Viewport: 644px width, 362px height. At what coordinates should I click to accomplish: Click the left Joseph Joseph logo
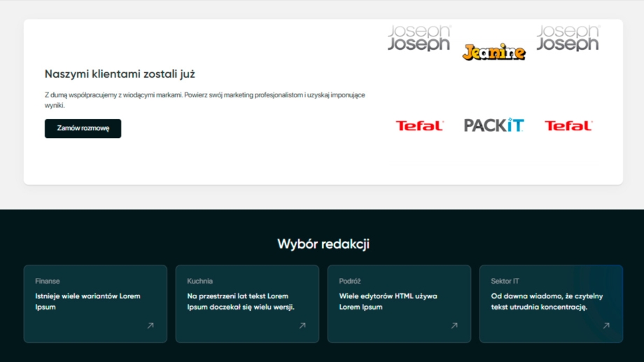[x=419, y=39]
